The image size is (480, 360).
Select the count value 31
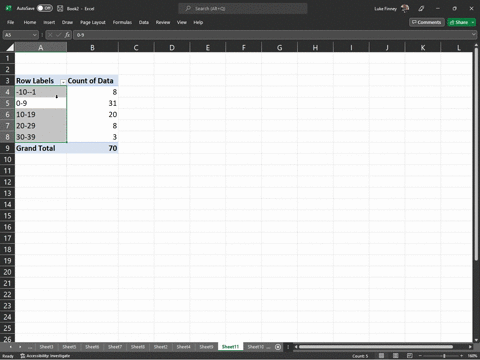(92, 103)
